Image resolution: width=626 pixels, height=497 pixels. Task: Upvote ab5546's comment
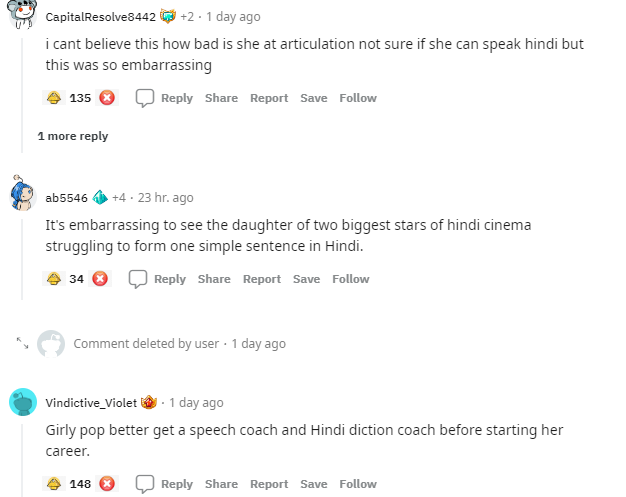[54, 279]
